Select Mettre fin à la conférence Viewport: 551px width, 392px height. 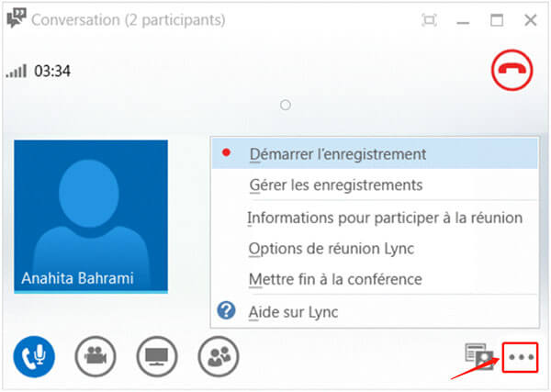pyautogui.click(x=335, y=279)
